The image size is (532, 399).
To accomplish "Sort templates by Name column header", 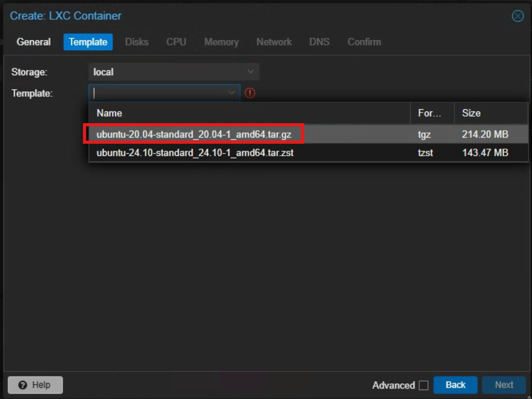I will 250,113.
